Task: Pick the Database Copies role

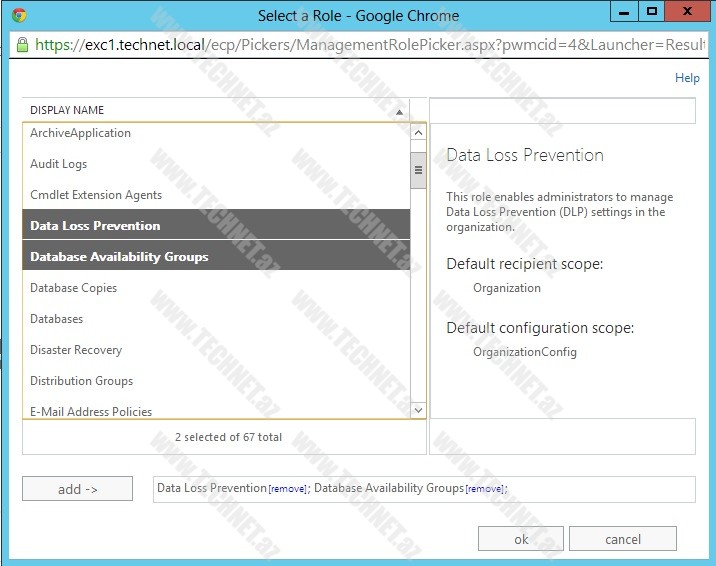Action: pyautogui.click(x=73, y=288)
